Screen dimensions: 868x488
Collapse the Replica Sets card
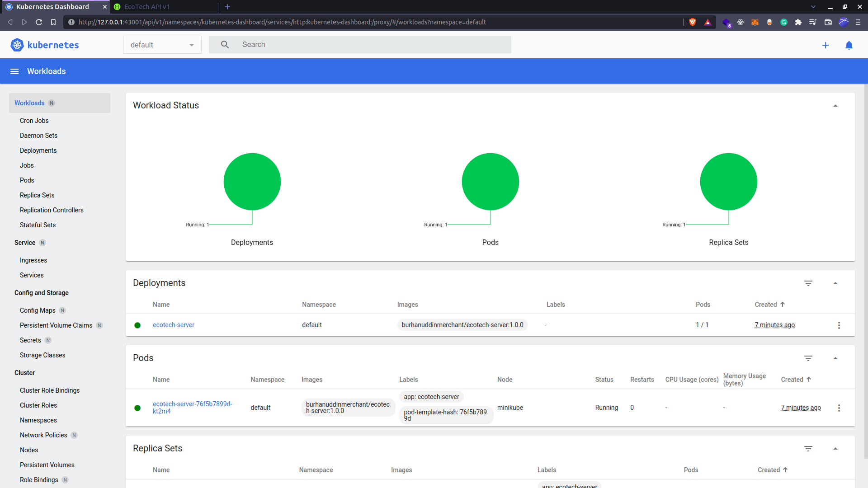tap(835, 449)
